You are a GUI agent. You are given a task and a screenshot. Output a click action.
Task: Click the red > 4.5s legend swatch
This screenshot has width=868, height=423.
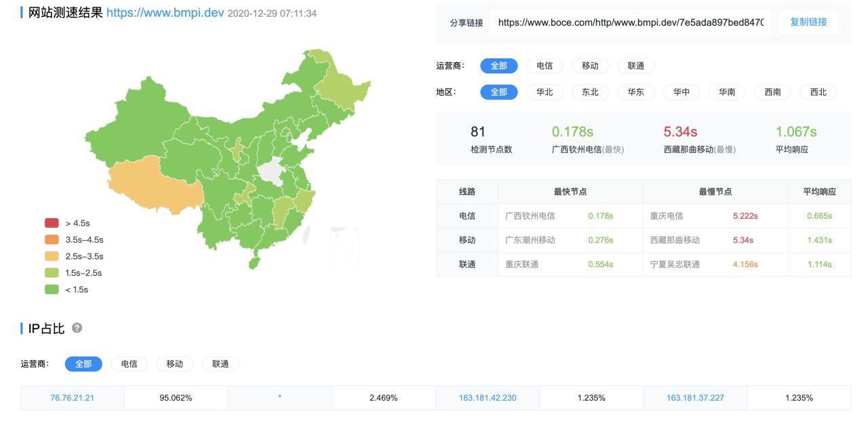pyautogui.click(x=52, y=223)
